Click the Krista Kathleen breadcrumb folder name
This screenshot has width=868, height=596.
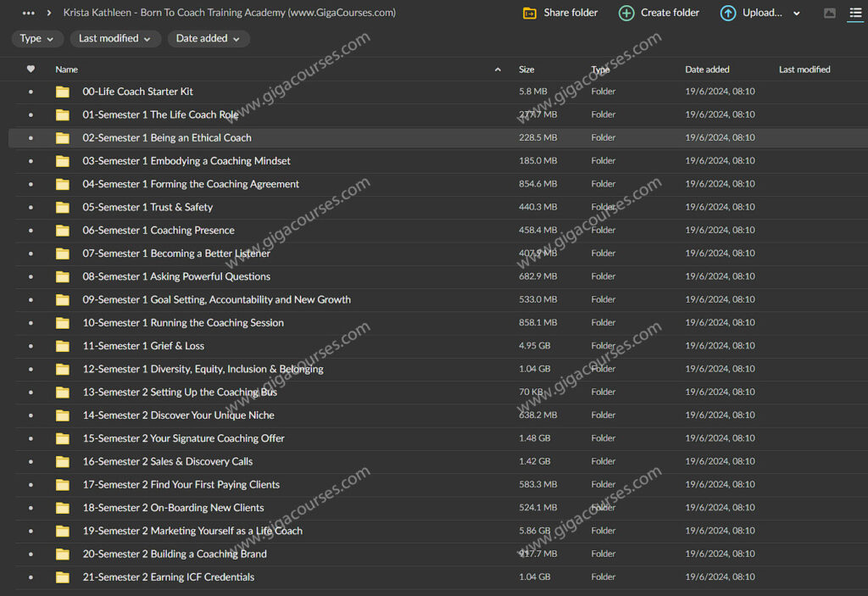click(x=229, y=13)
